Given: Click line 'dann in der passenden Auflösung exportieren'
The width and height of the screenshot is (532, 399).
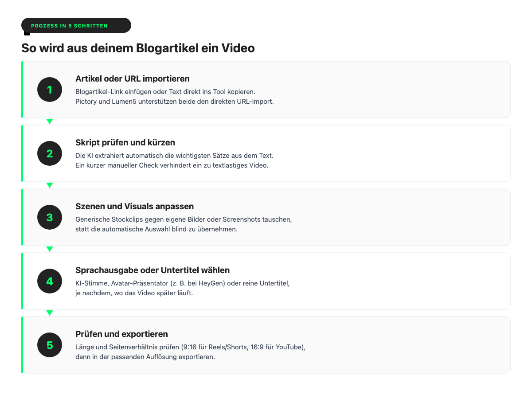Looking at the screenshot, I should point(145,357).
